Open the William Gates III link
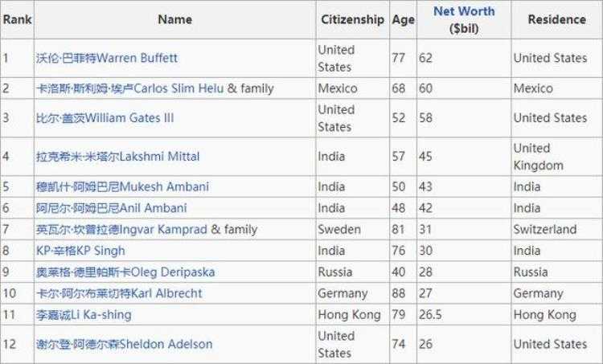The width and height of the screenshot is (603, 364). [x=105, y=118]
